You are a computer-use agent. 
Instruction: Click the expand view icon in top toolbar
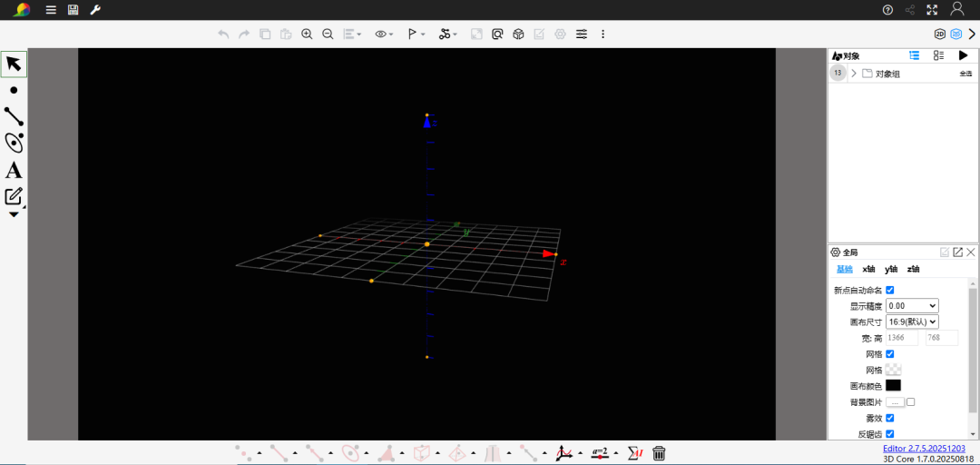click(x=476, y=35)
